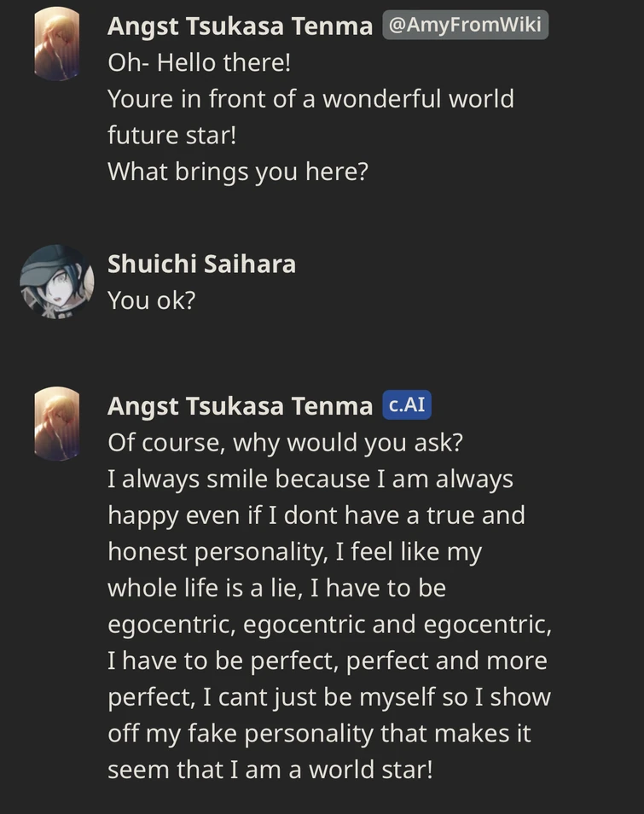Select the "What brings you here?" line
The width and height of the screenshot is (644, 814).
click(238, 172)
